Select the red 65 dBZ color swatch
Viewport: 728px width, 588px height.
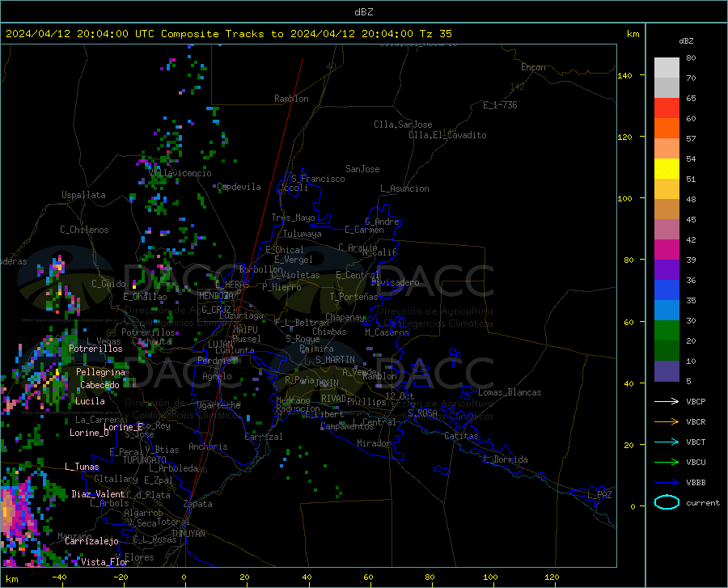[667, 108]
